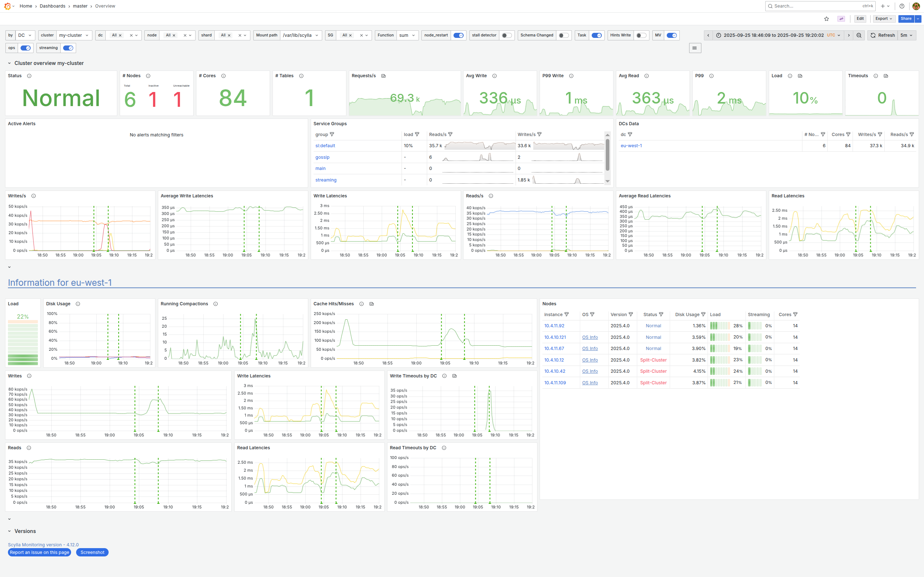Click filter icon on Status column

coord(661,314)
